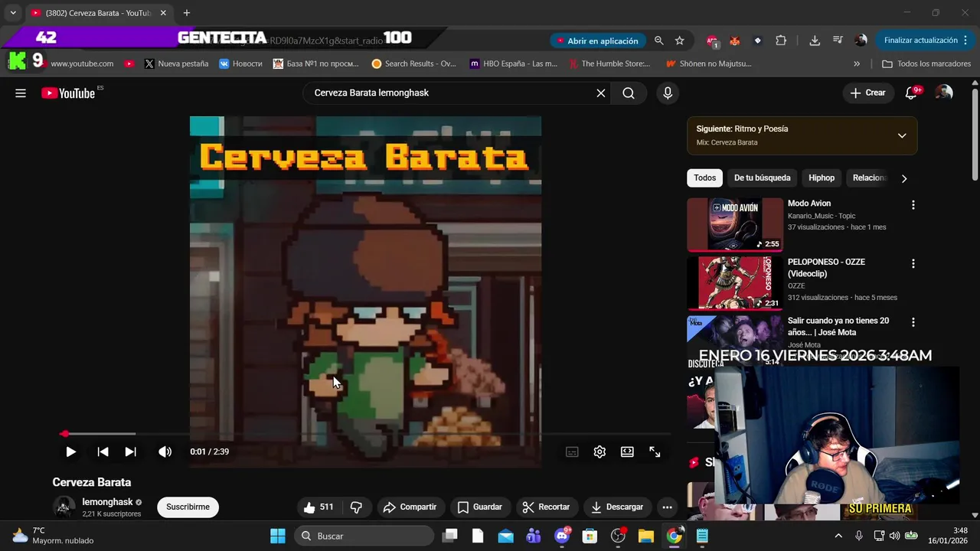
Task: Show hidden system tray icons
Action: [838, 536]
